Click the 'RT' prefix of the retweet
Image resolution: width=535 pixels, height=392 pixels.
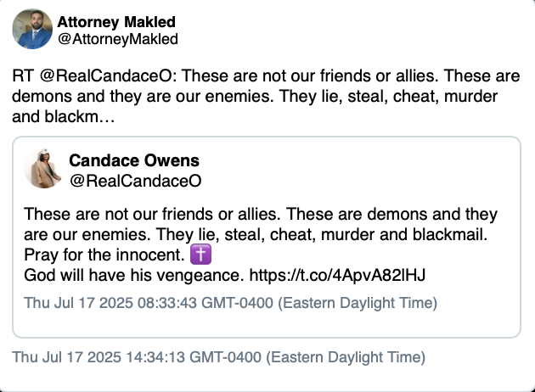click(x=23, y=76)
